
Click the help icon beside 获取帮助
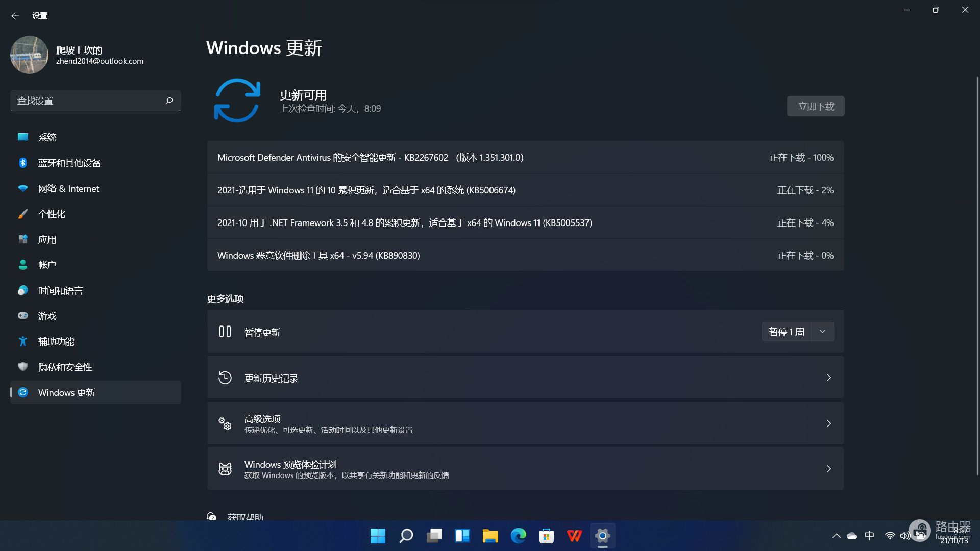(212, 516)
